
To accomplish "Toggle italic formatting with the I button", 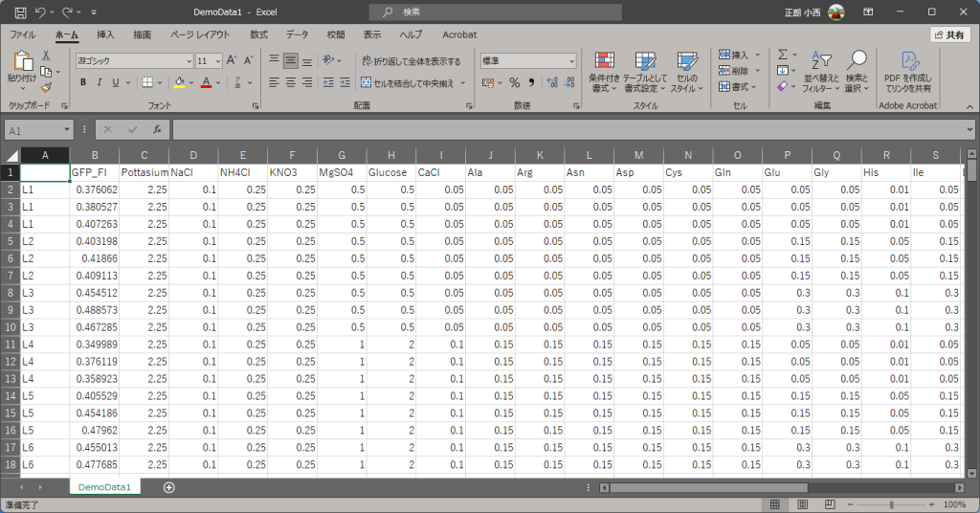I will coord(100,83).
